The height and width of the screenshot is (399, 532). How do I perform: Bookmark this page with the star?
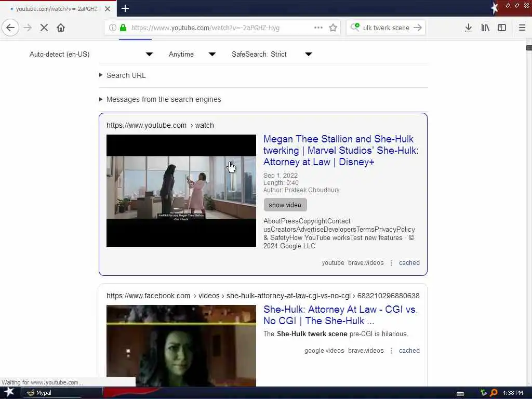click(333, 28)
